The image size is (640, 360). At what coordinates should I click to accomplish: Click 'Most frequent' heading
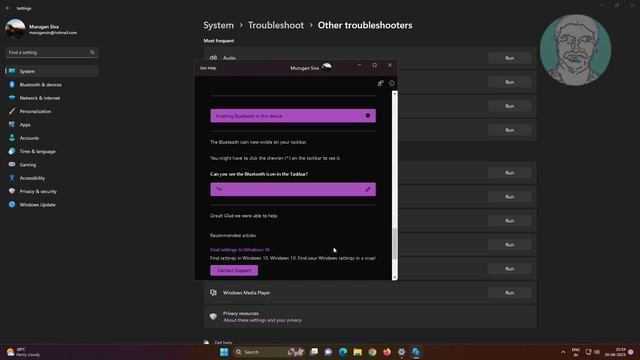(219, 41)
